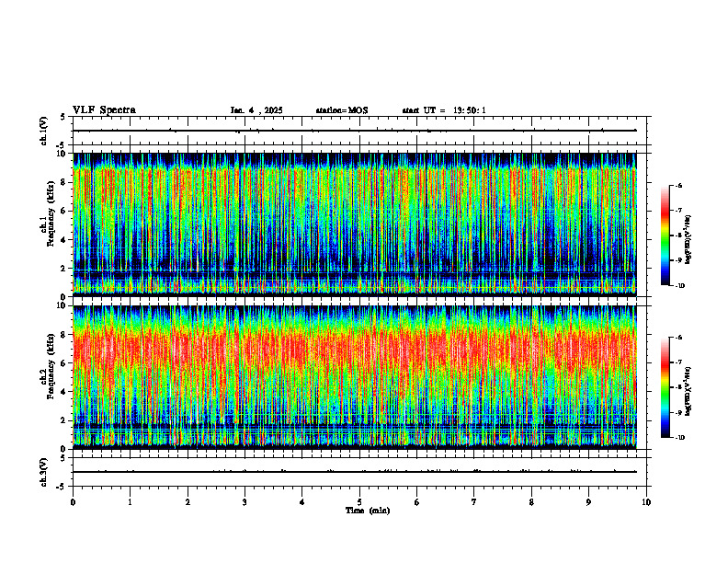Click the ch.1 color scale bar

coord(665,236)
